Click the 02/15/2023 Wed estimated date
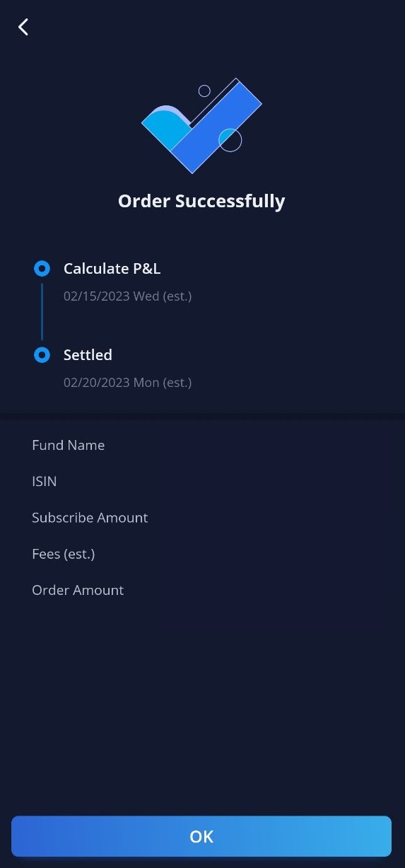 pos(128,296)
